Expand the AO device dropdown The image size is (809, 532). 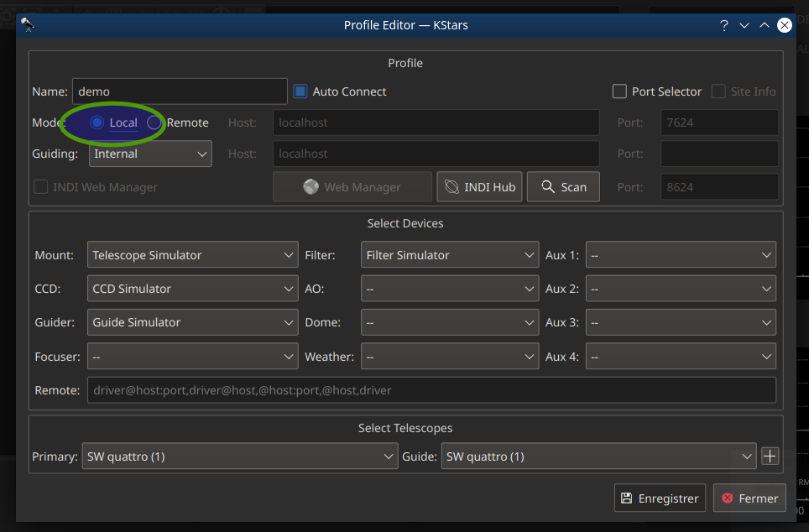pyautogui.click(x=450, y=289)
